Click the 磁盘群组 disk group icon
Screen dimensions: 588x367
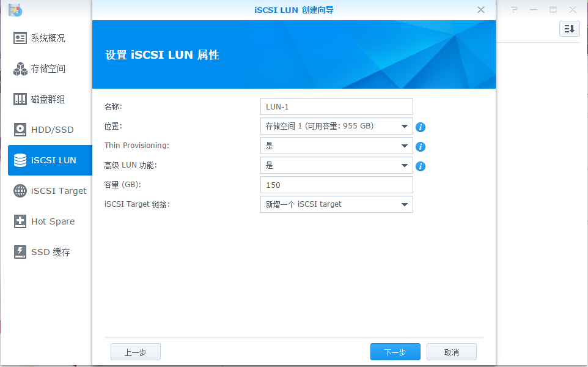[20, 99]
